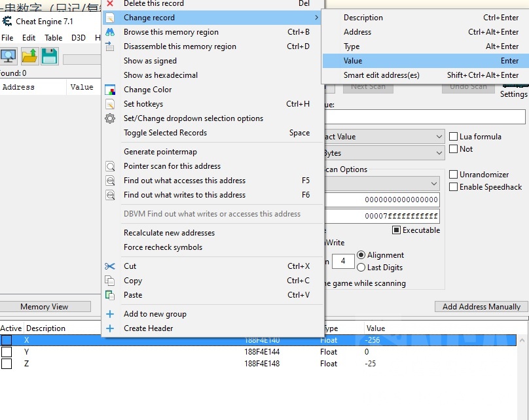Viewport: 529px width, 420px height.
Task: Click the Change record pencil icon
Action: tap(110, 18)
